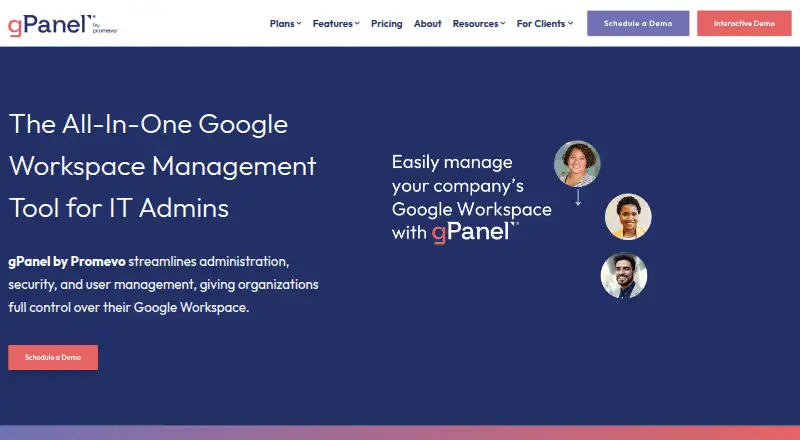The width and height of the screenshot is (800, 440).
Task: Click the gPanel logo in header
Action: [x=63, y=25]
